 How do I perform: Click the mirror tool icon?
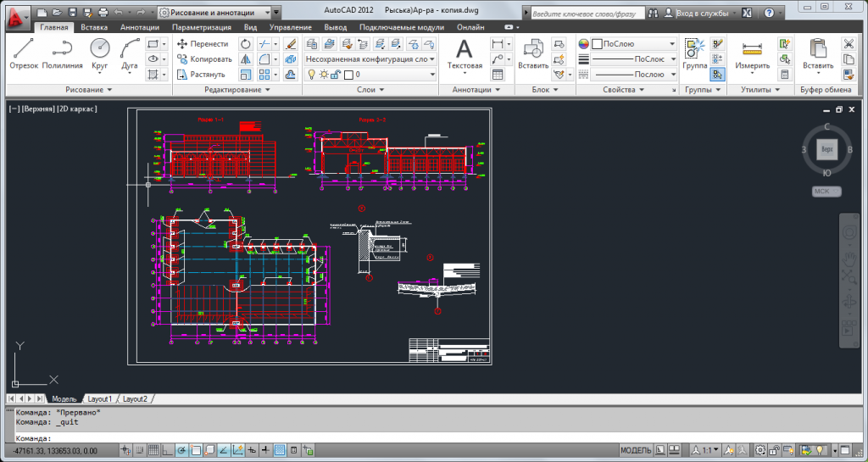point(246,58)
